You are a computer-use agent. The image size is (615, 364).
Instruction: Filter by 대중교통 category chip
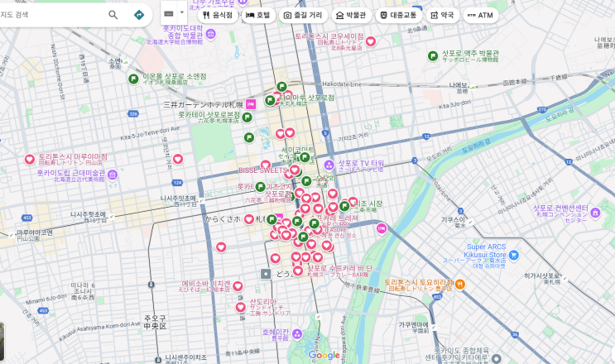click(398, 15)
